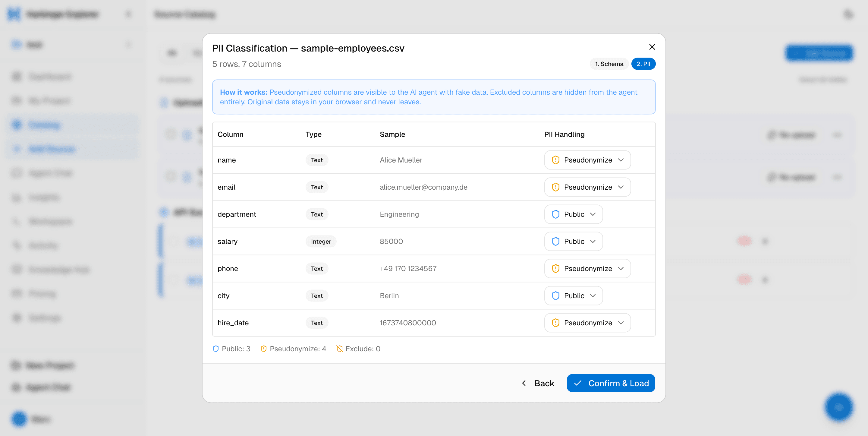The height and width of the screenshot is (436, 868).
Task: Click the orange Pseudonymize shield icon next to the count 4
Action: point(264,349)
